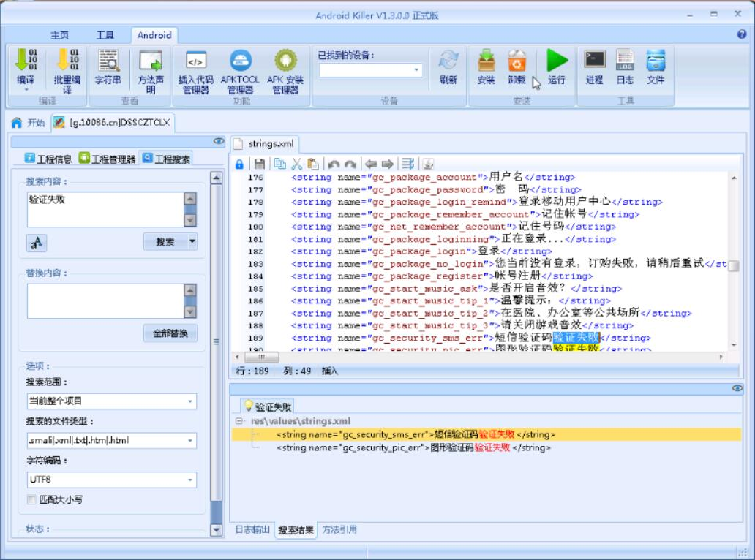This screenshot has height=560, width=755.
Task: Switch to the 工程搜索 tab
Action: [x=166, y=159]
